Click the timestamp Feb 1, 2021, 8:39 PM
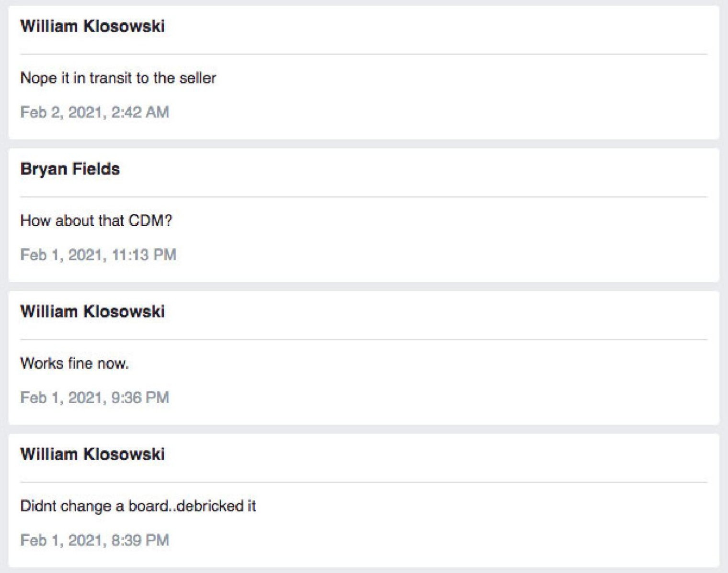Image resolution: width=728 pixels, height=573 pixels. click(95, 540)
